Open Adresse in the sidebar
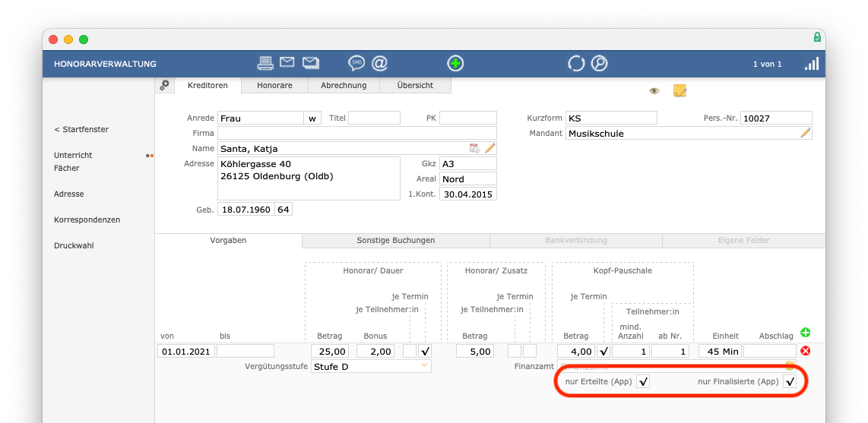Screen dimensions: 868x423 [68, 194]
